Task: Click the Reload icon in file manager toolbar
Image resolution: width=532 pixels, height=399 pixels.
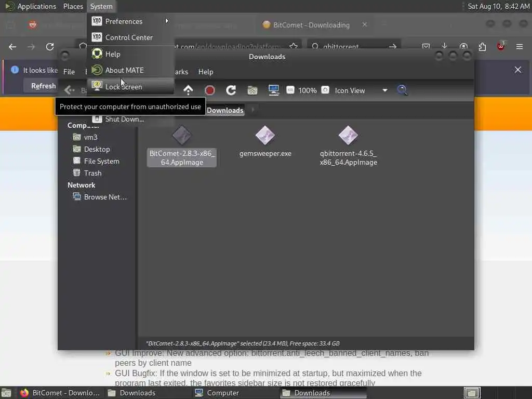Action: click(231, 90)
